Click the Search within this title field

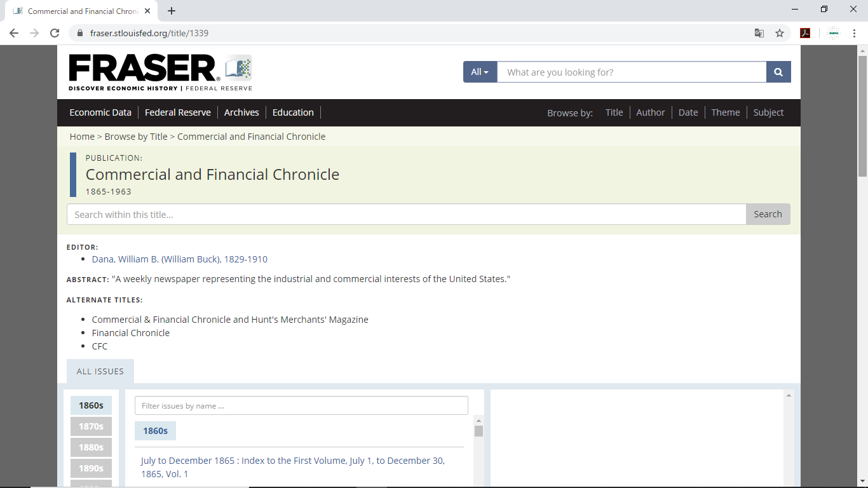click(x=407, y=214)
